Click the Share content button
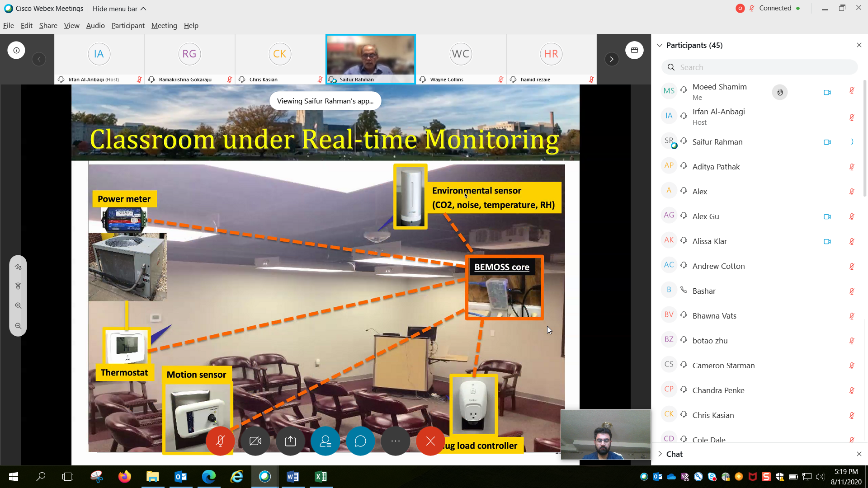 (x=290, y=441)
